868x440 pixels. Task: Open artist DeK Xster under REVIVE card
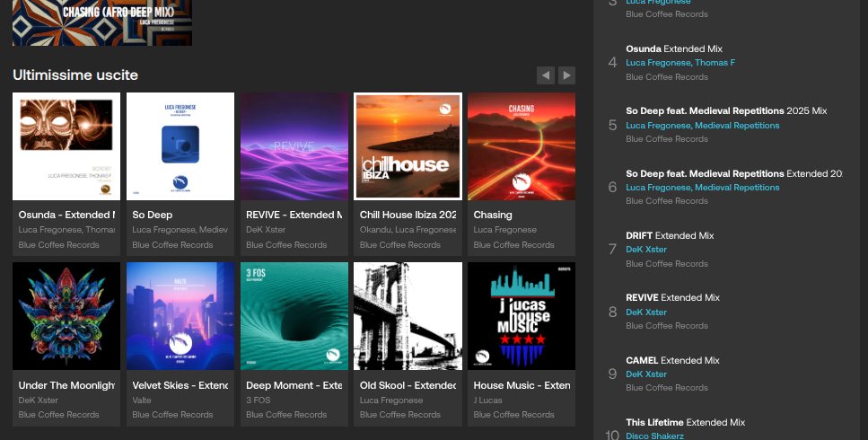tap(266, 230)
